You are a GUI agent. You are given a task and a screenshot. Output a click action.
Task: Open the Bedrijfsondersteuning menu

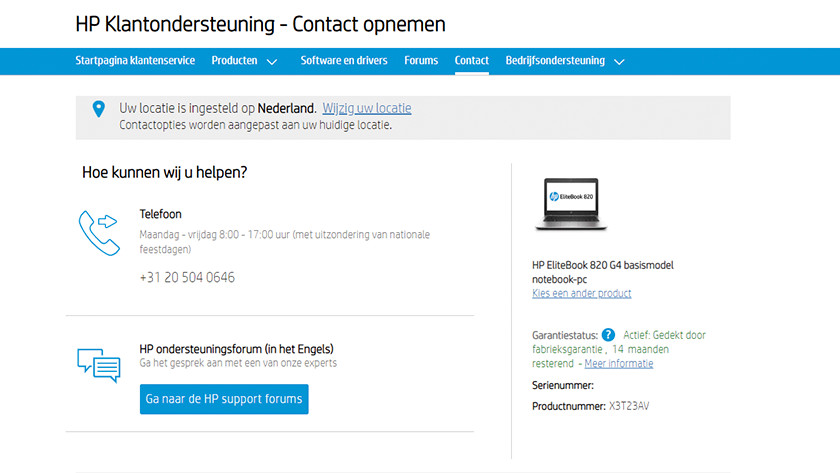(x=555, y=60)
